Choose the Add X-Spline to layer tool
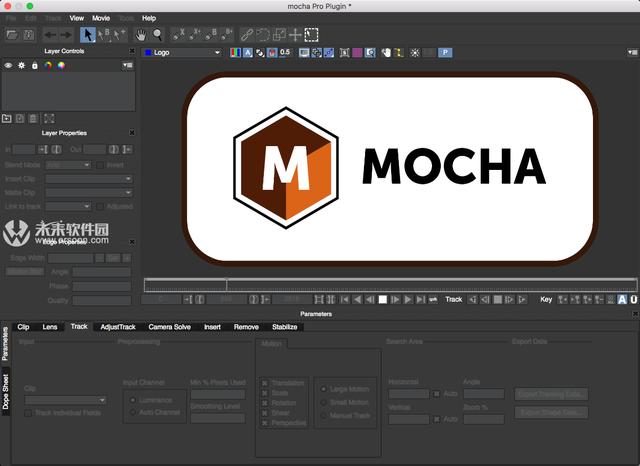 (x=195, y=35)
